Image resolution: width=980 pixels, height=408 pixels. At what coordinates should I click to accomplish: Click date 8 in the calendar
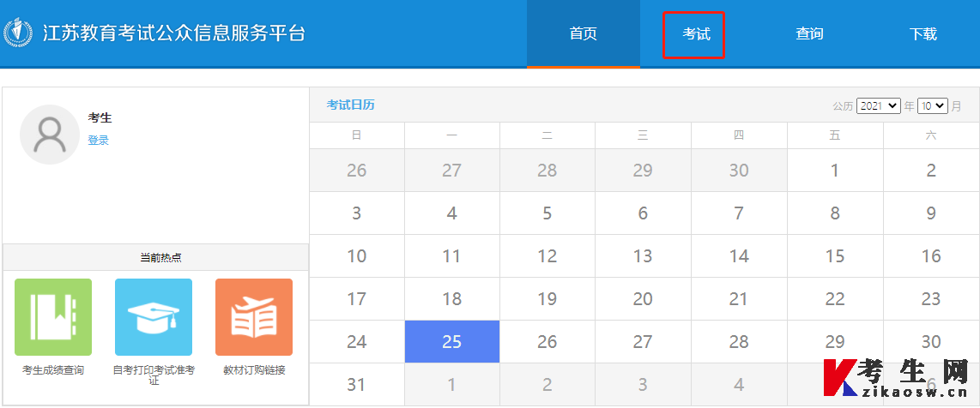(834, 213)
